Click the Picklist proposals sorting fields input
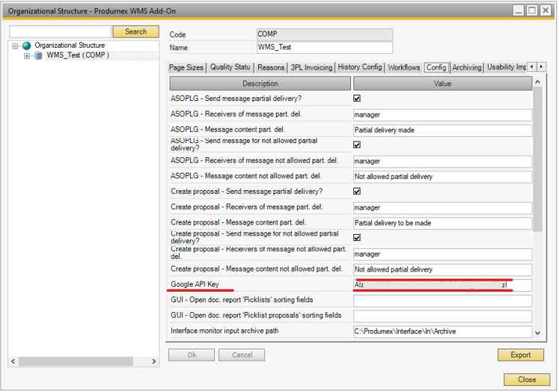559x392 pixels. [x=442, y=316]
